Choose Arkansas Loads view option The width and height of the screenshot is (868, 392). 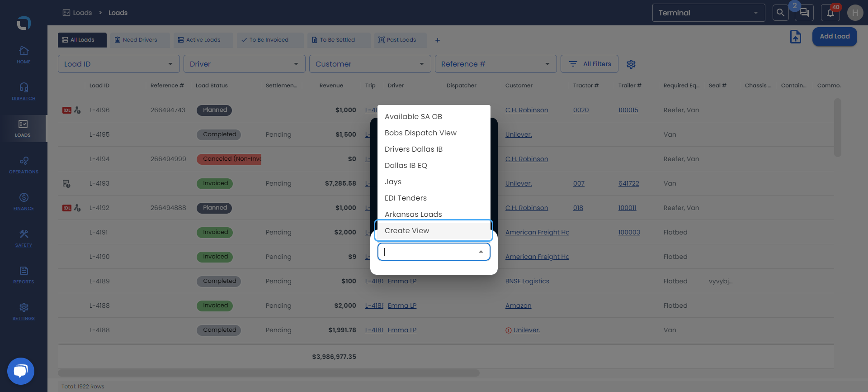[434, 214]
